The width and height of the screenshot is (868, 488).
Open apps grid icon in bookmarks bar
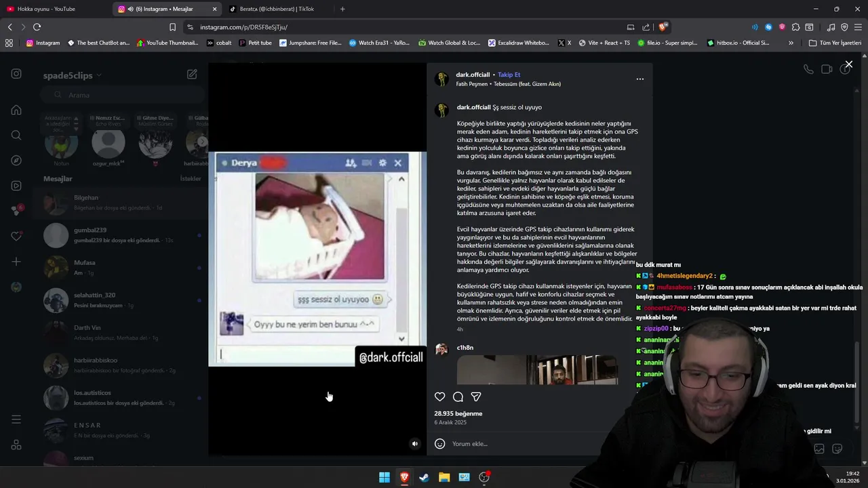coord(9,43)
